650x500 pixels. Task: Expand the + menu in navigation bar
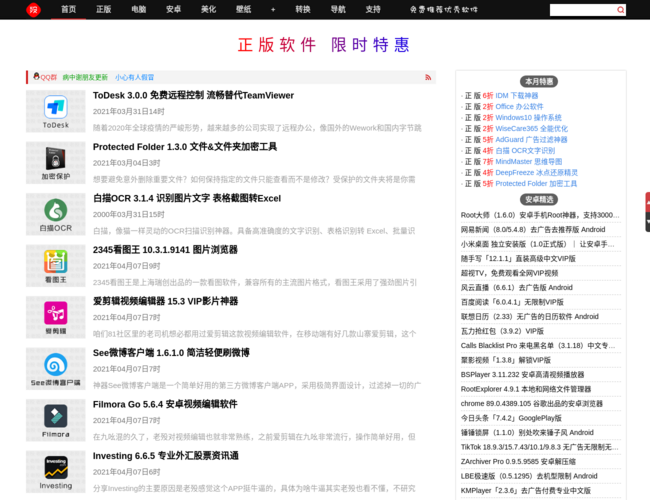click(273, 9)
